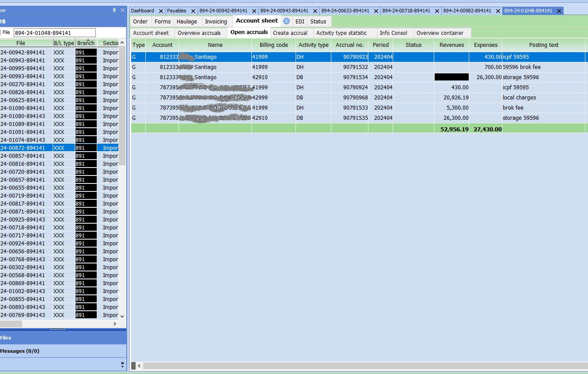Open the Forms tab
Image resolution: width=588 pixels, height=374 pixels.
pos(163,21)
